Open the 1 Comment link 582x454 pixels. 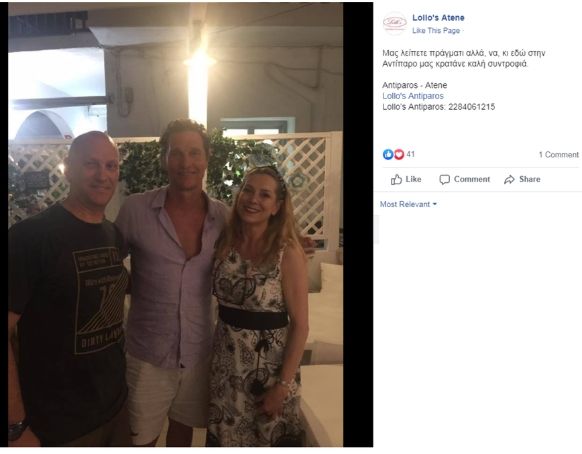559,154
